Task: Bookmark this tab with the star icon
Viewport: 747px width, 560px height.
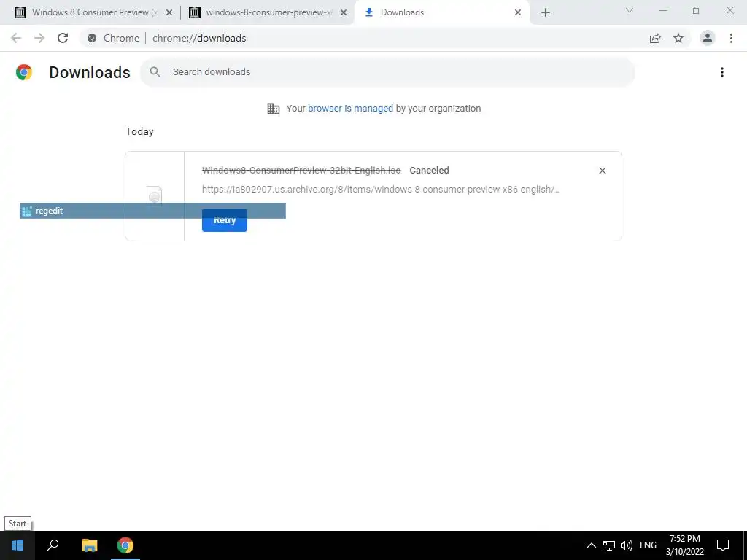Action: tap(678, 38)
